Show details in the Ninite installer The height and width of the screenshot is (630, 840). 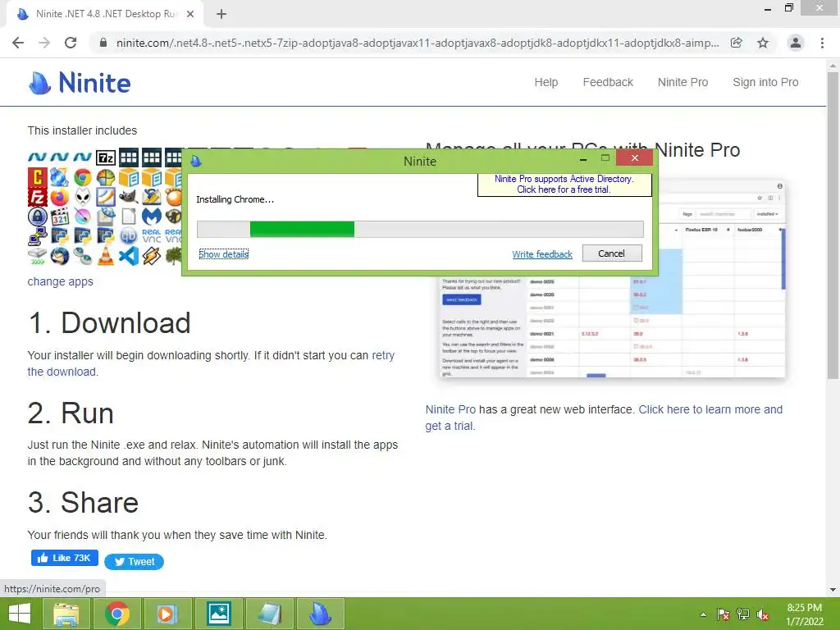tap(223, 254)
